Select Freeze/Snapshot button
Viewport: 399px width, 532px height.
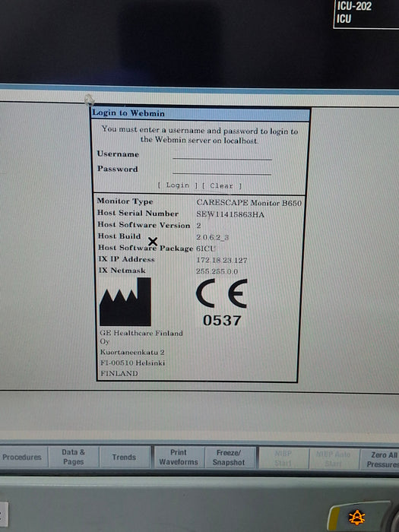[229, 458]
